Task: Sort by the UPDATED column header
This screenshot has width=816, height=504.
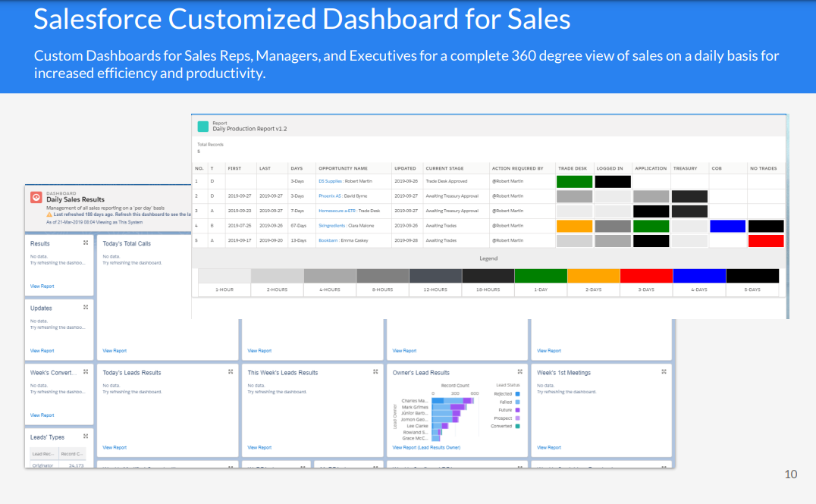Action: tap(405, 168)
